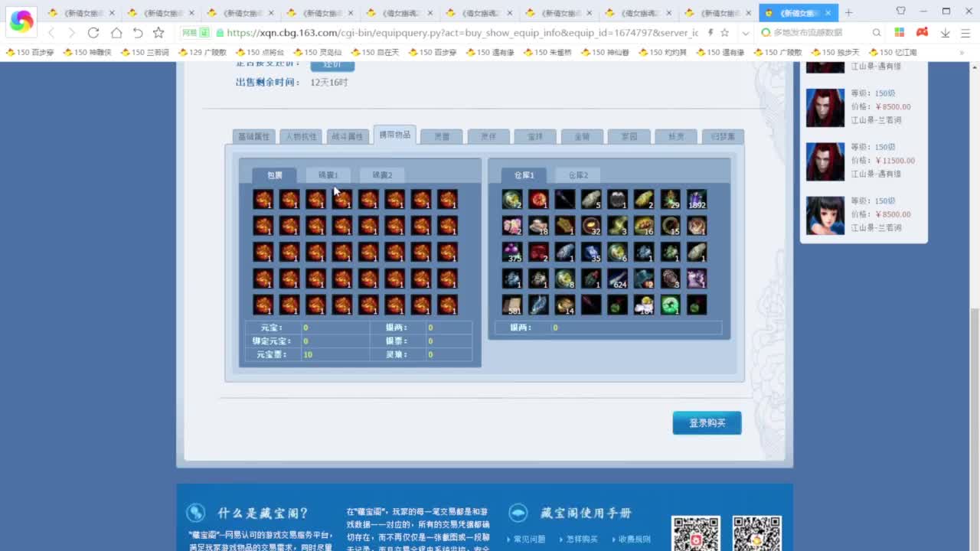Click the browser back arrow
The image size is (980, 551).
(51, 33)
